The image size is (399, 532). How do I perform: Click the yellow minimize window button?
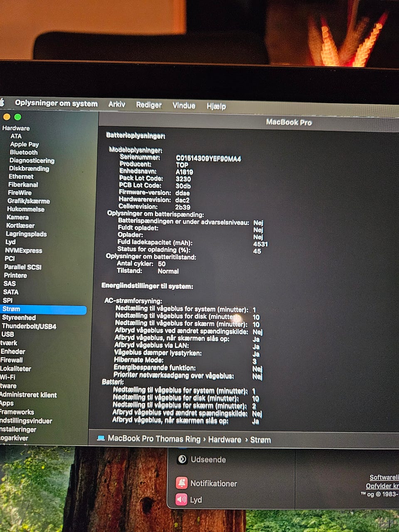click(x=7, y=117)
